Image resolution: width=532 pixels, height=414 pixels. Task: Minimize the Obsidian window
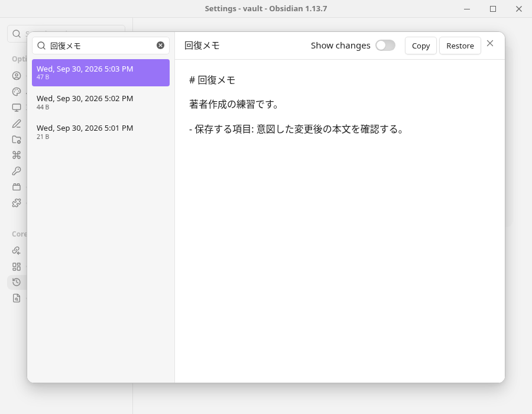tap(467, 9)
